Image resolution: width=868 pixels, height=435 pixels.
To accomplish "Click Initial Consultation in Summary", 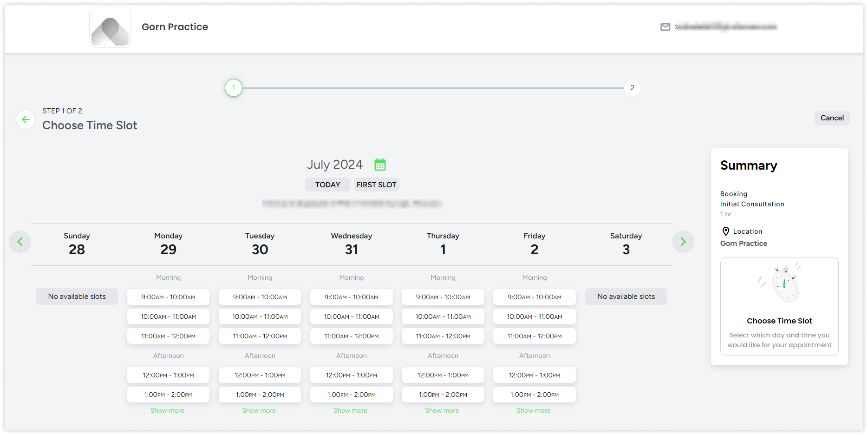I will coord(752,204).
